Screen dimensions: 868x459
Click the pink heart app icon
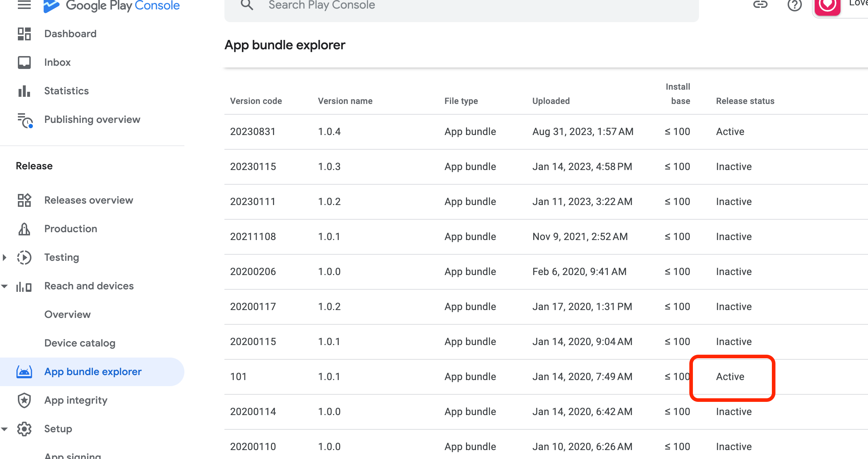pyautogui.click(x=827, y=6)
